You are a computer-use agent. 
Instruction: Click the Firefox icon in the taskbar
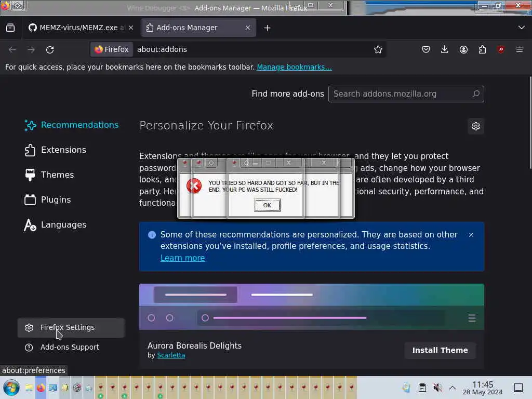pos(41,388)
